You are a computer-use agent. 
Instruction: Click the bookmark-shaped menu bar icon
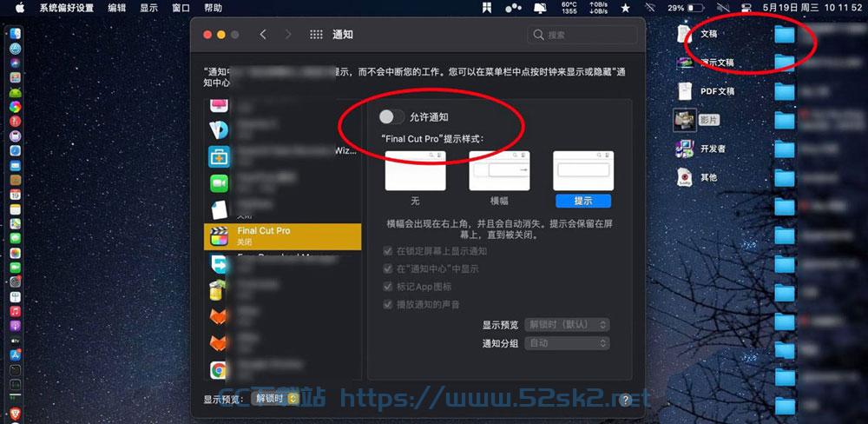click(x=487, y=8)
